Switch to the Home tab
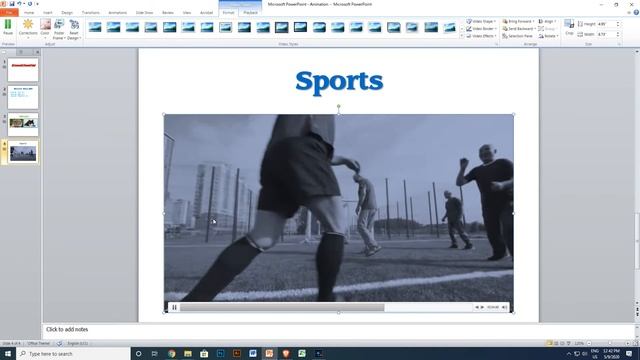This screenshot has width=640, height=360. pos(29,13)
